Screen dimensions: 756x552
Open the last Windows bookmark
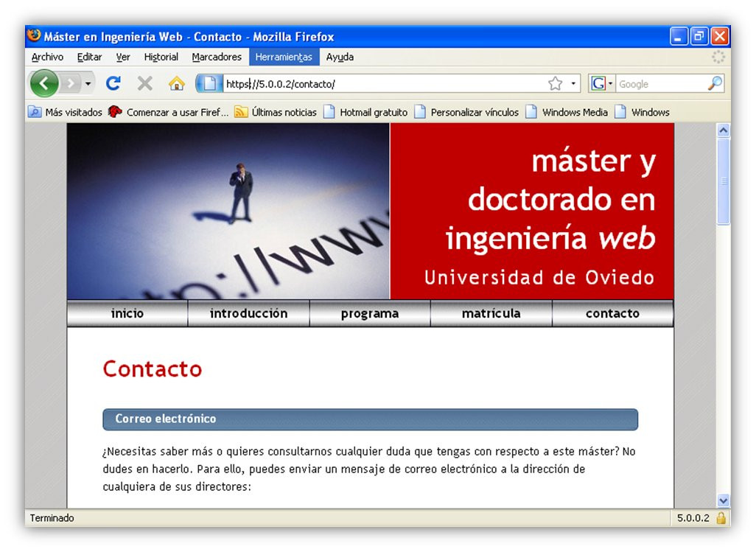[643, 112]
